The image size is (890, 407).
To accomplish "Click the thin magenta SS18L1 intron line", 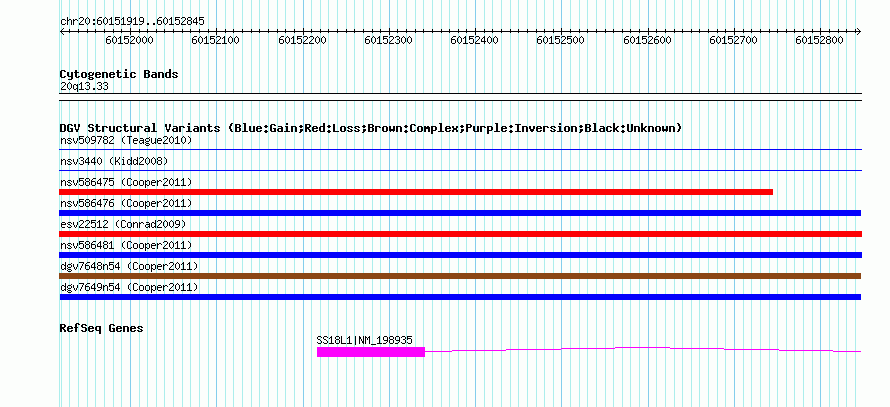I will coord(643,349).
